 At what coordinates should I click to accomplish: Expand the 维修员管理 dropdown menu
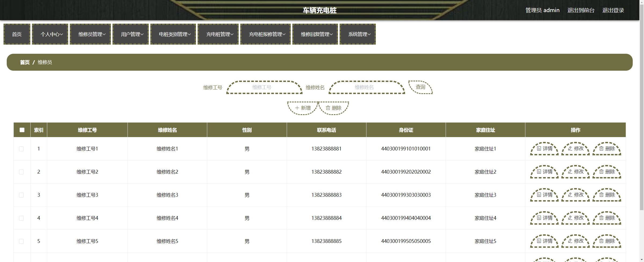coord(90,34)
